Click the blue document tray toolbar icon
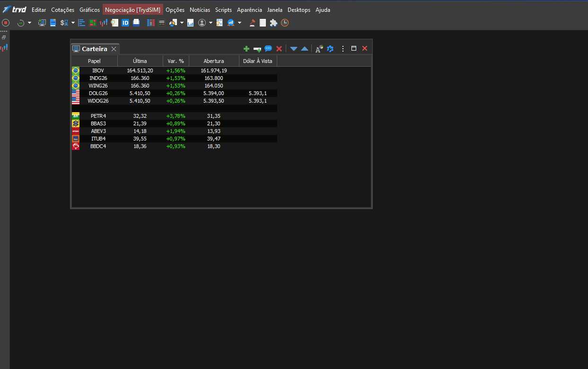 point(136,22)
